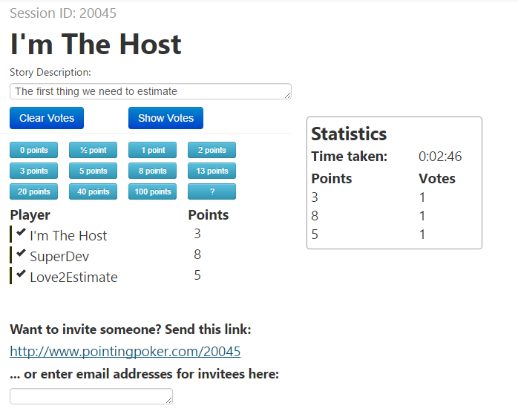Select the ½ point card
This screenshot has width=518, height=420.
pos(93,150)
